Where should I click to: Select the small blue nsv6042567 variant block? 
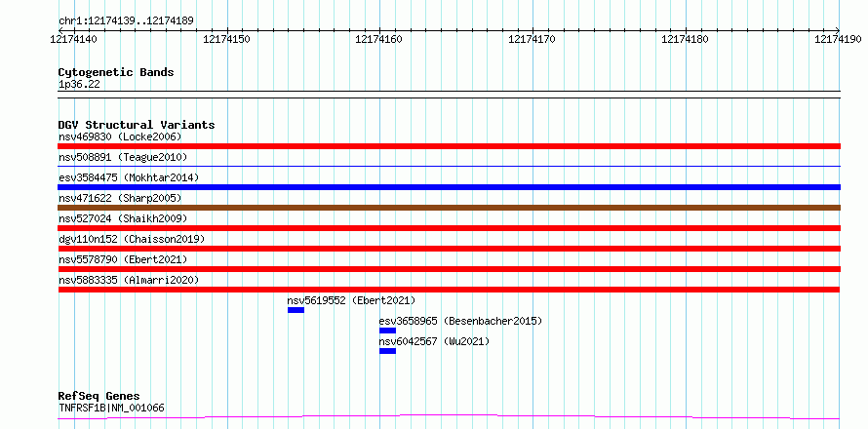coord(387,351)
